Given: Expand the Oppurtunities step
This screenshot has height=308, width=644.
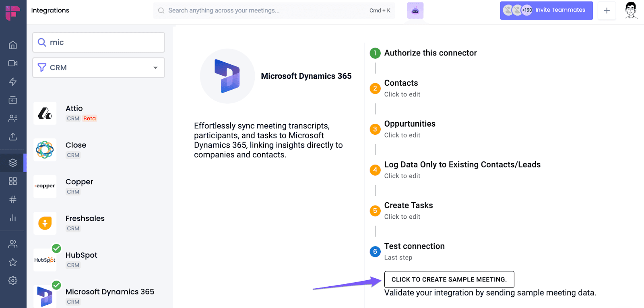Looking at the screenshot, I should click(410, 124).
